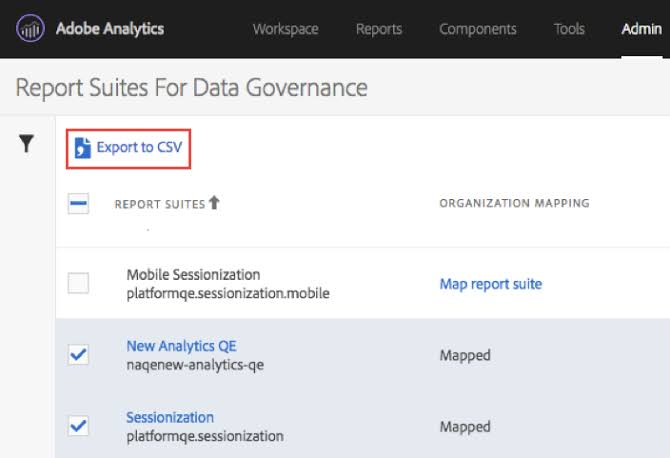Open the Components menu
670x458 pixels.
click(x=478, y=29)
